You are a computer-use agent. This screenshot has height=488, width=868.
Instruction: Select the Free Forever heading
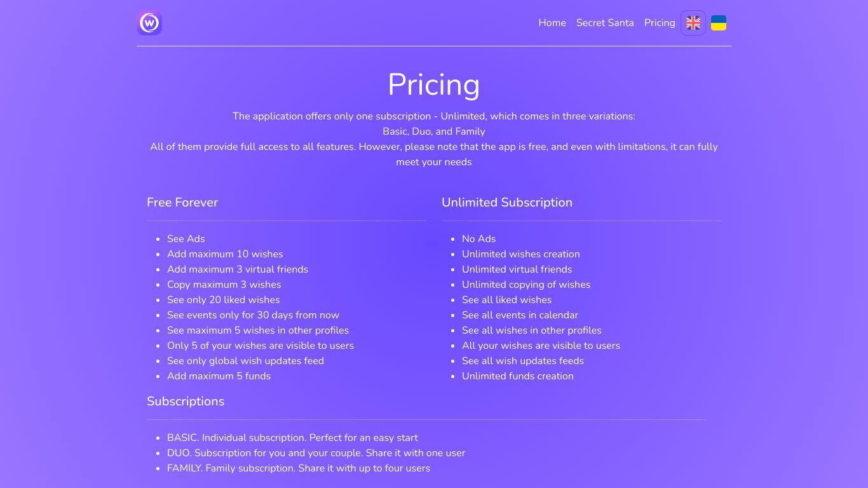coord(182,202)
